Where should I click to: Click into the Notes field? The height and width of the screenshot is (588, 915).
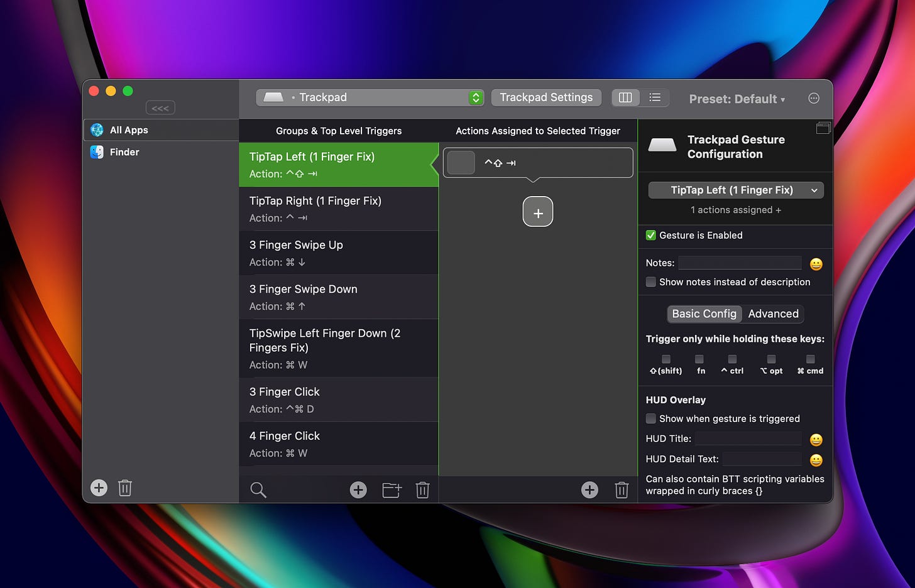740,263
